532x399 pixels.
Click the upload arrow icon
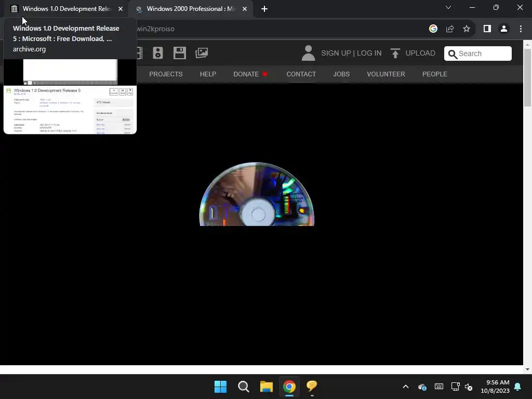(395, 54)
